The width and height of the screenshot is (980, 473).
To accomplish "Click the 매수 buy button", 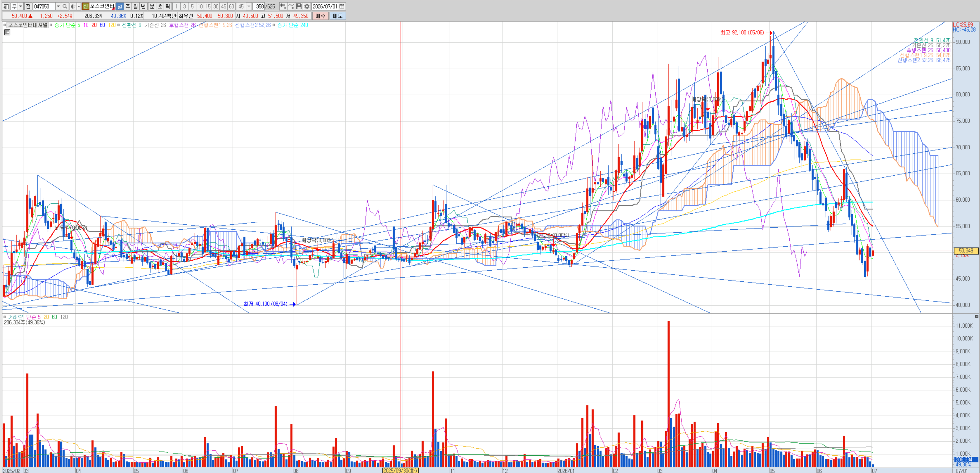I will [320, 16].
